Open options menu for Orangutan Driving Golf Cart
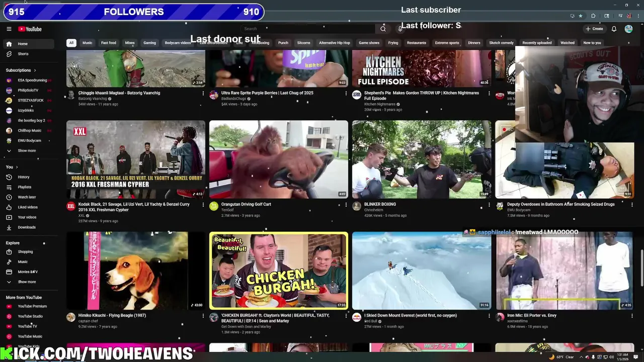 click(346, 205)
